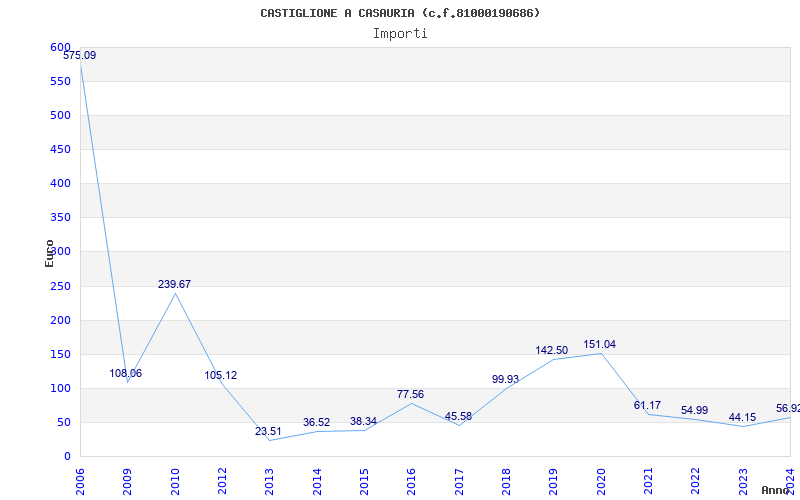Viewport: 800px width, 500px height.
Task: Select the 575.09 data label
Action: pos(80,55)
